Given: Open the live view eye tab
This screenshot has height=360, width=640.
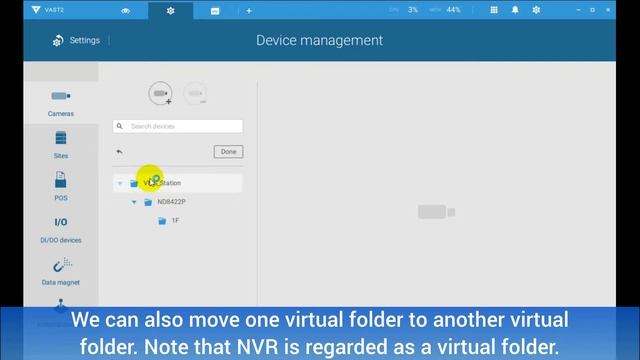Looking at the screenshot, I should coord(126,11).
